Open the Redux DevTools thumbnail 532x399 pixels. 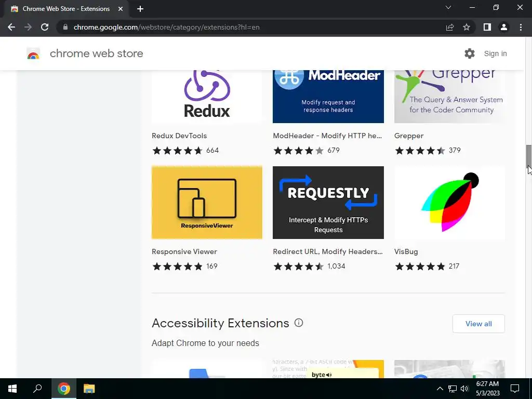(x=207, y=97)
